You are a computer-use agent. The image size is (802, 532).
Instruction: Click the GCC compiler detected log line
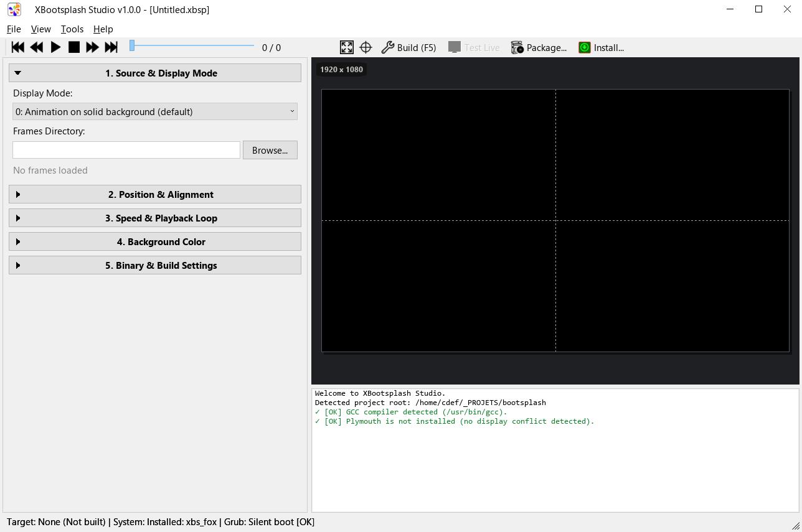[412, 412]
